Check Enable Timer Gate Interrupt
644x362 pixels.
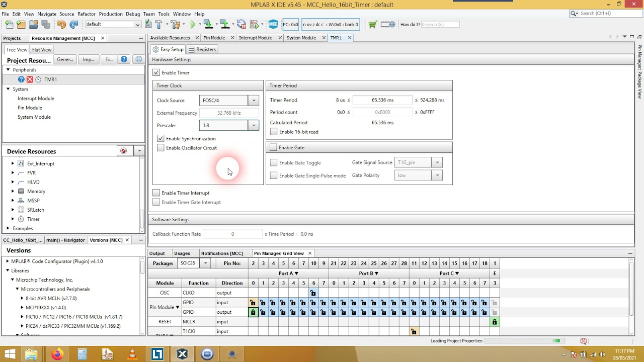point(156,202)
